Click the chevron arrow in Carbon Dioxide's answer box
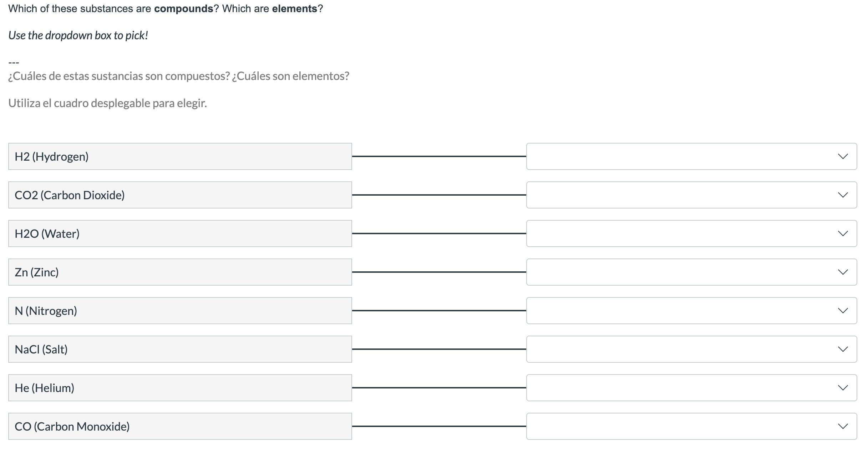Image resolution: width=868 pixels, height=457 pixels. [843, 195]
